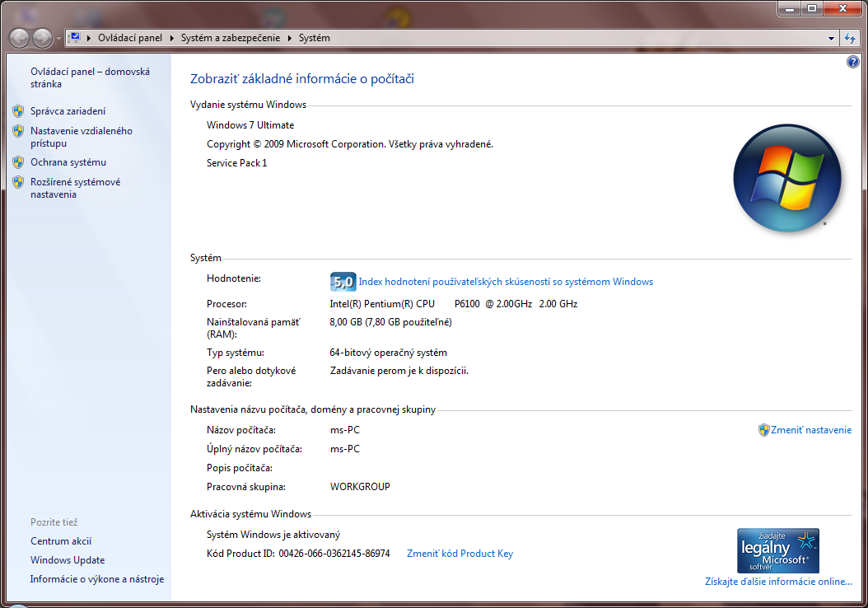The height and width of the screenshot is (608, 868).
Task: Open Získajte ďalšie informácie online link
Action: tap(778, 582)
